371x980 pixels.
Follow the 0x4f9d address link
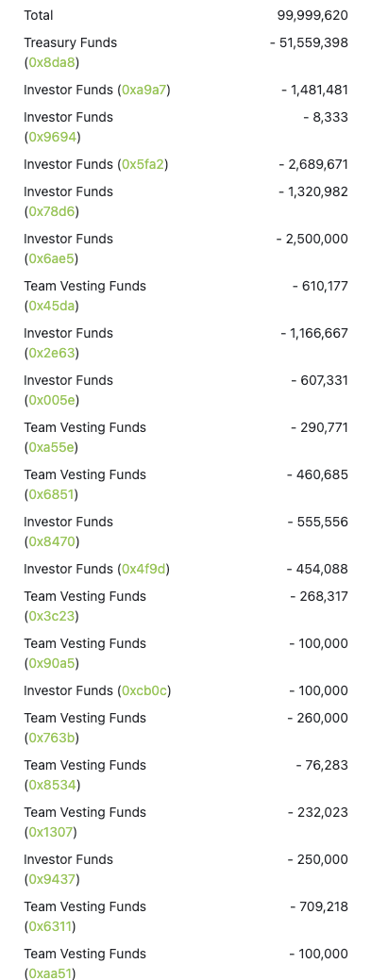(143, 570)
